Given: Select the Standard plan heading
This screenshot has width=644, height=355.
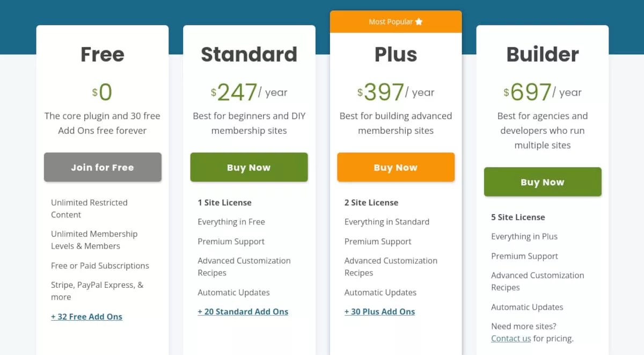Looking at the screenshot, I should (249, 54).
